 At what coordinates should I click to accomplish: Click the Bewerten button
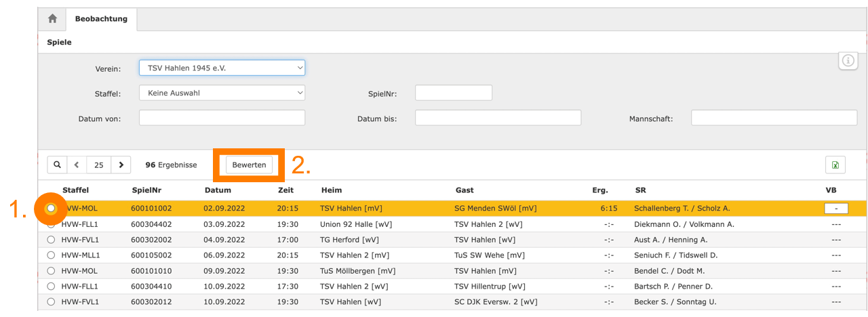coord(249,165)
